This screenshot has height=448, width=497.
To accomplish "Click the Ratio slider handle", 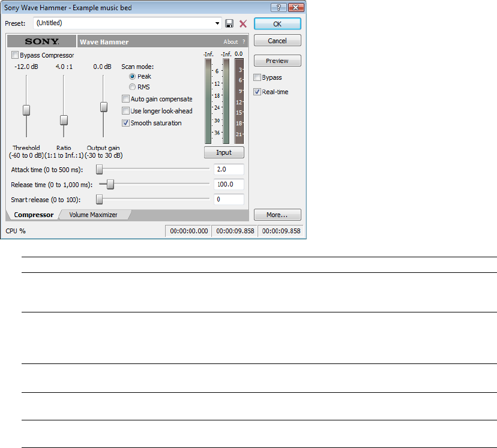I will (x=64, y=121).
